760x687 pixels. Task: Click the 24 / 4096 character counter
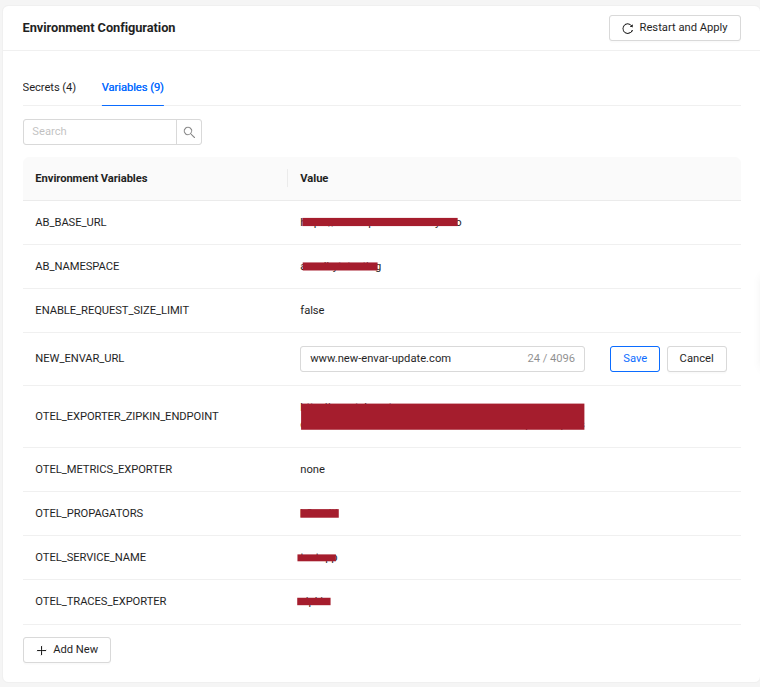click(x=551, y=359)
